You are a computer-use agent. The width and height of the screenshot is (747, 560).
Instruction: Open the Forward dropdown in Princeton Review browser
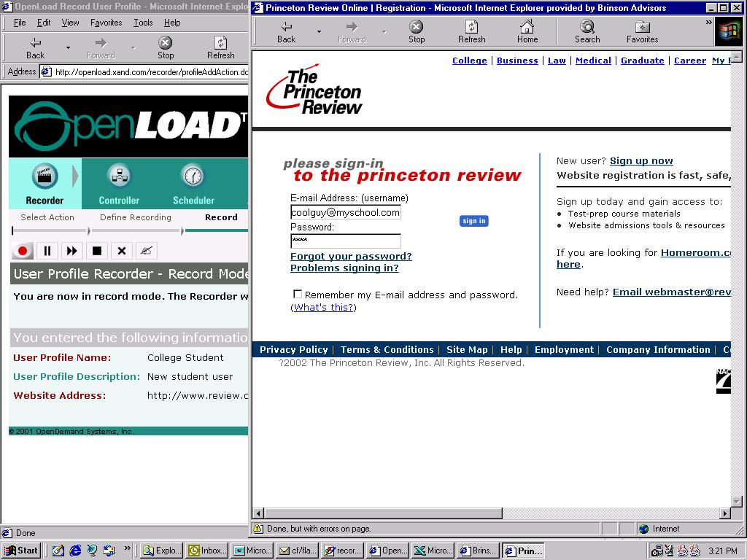point(384,32)
